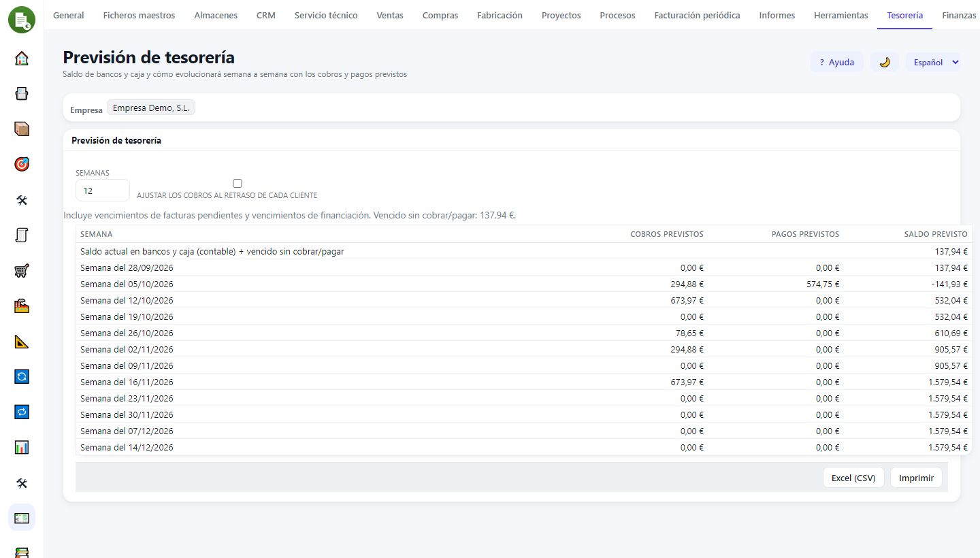
Task: Select row Semana del 23/11/2026
Action: coord(524,398)
